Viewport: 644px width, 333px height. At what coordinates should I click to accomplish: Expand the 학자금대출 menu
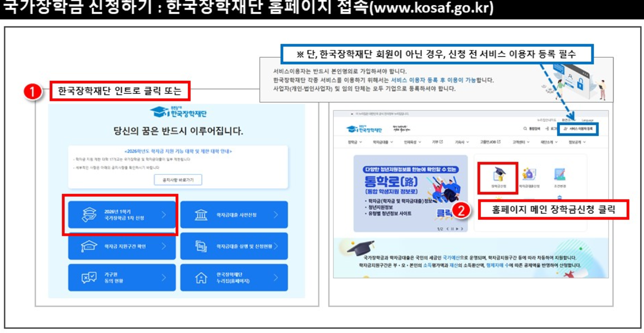383,142
